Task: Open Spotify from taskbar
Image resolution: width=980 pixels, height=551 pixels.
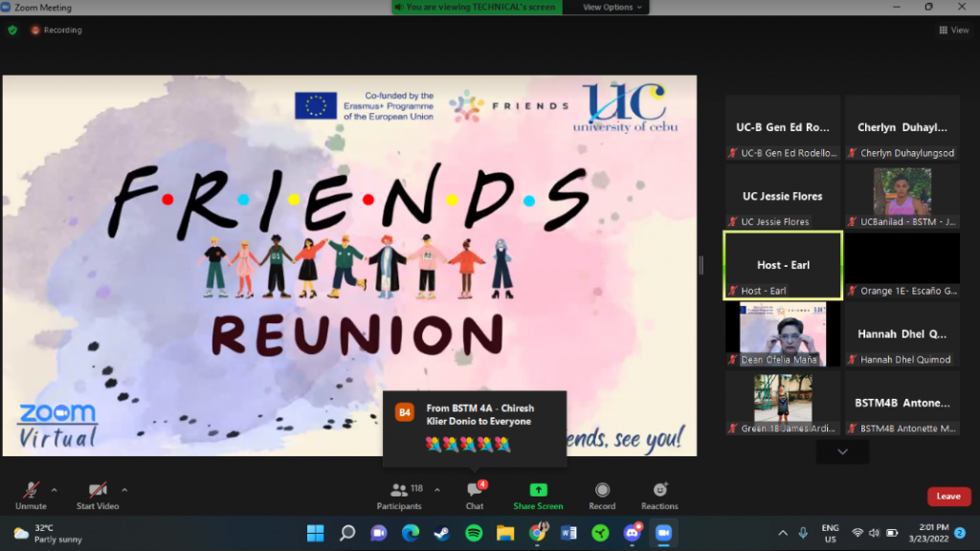Action: pos(474,533)
